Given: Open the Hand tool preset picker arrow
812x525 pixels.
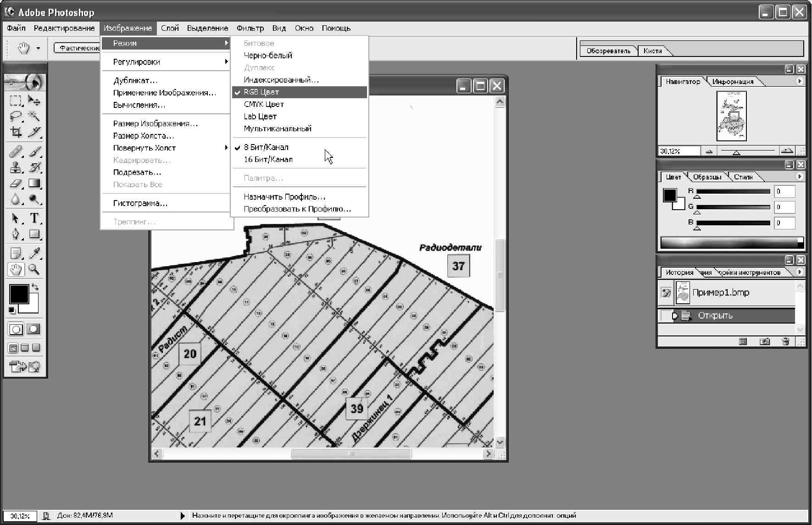Looking at the screenshot, I should pos(38,48).
